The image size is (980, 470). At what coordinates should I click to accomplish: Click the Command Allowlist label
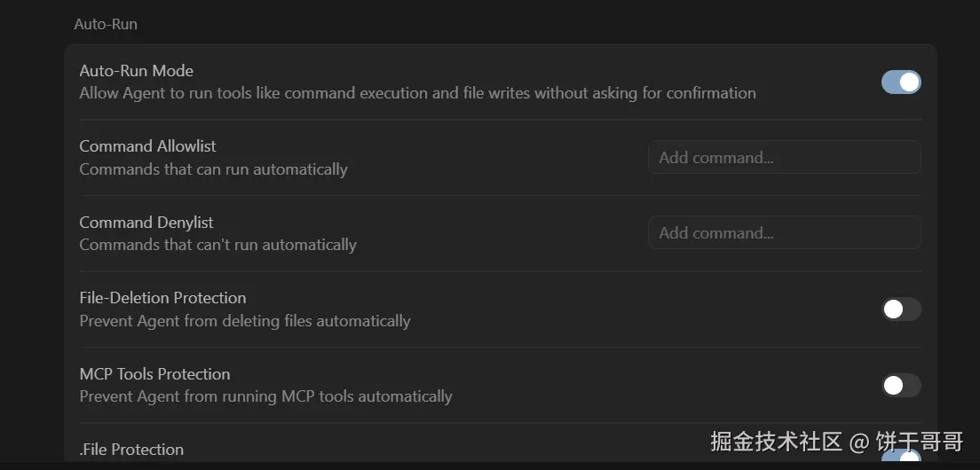pyautogui.click(x=148, y=146)
